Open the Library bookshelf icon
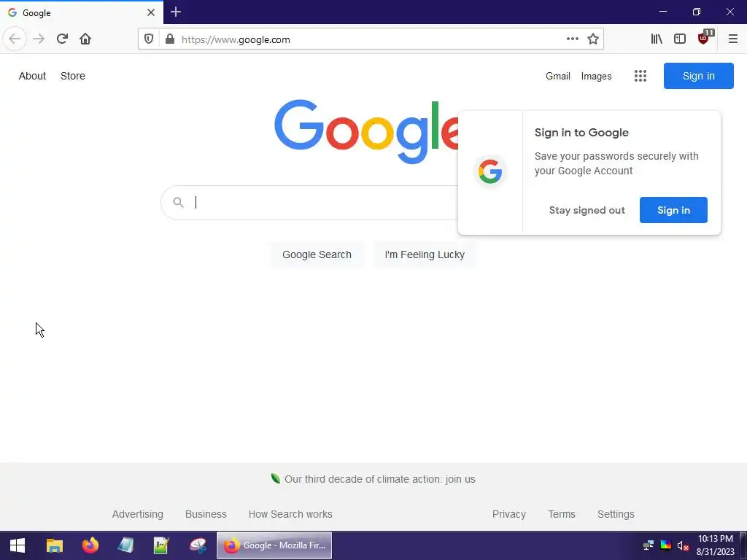 click(657, 39)
